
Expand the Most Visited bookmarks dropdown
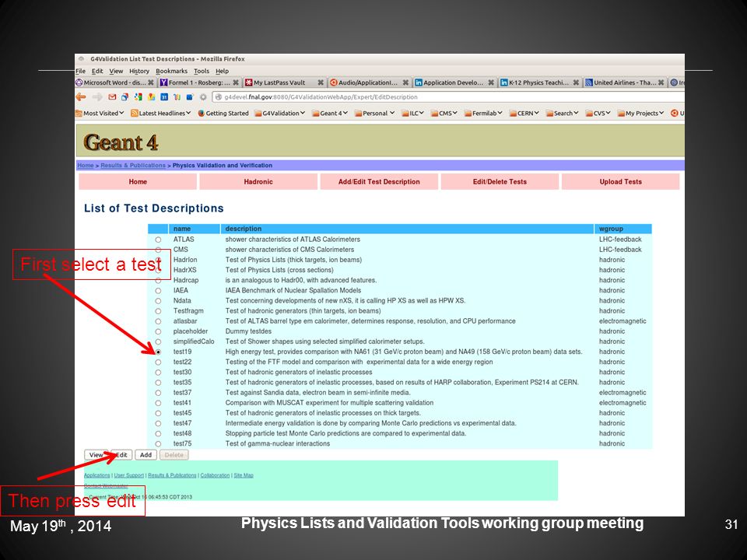(x=121, y=114)
